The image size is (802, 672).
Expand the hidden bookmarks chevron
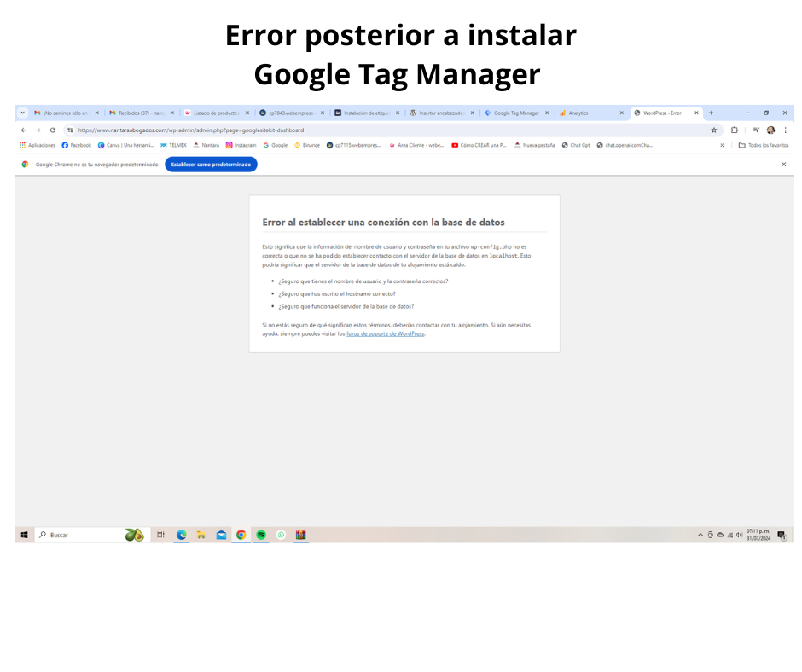point(722,145)
